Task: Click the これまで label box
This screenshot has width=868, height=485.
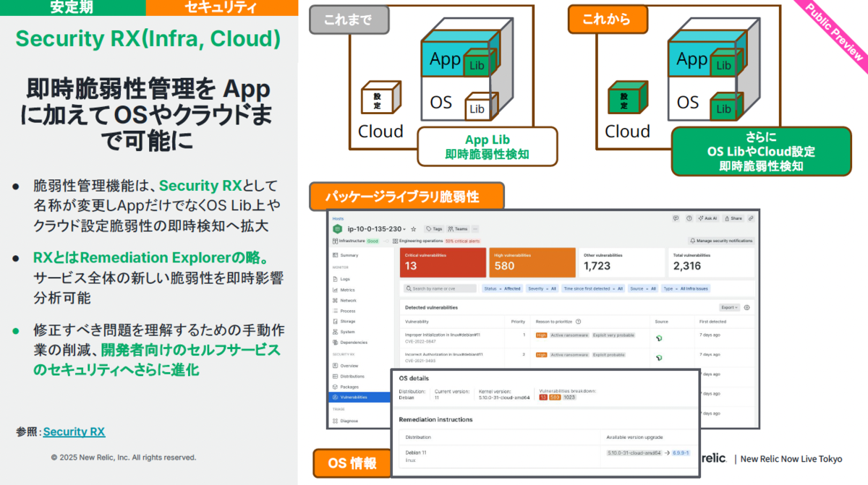Action: pos(349,19)
